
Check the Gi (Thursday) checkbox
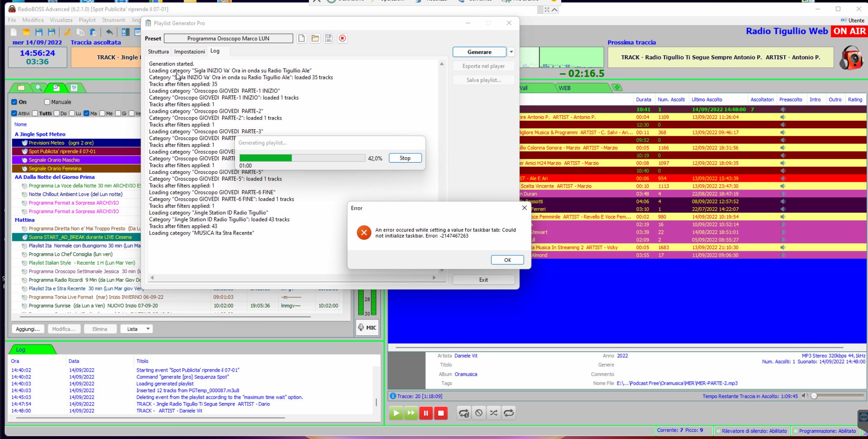point(118,113)
